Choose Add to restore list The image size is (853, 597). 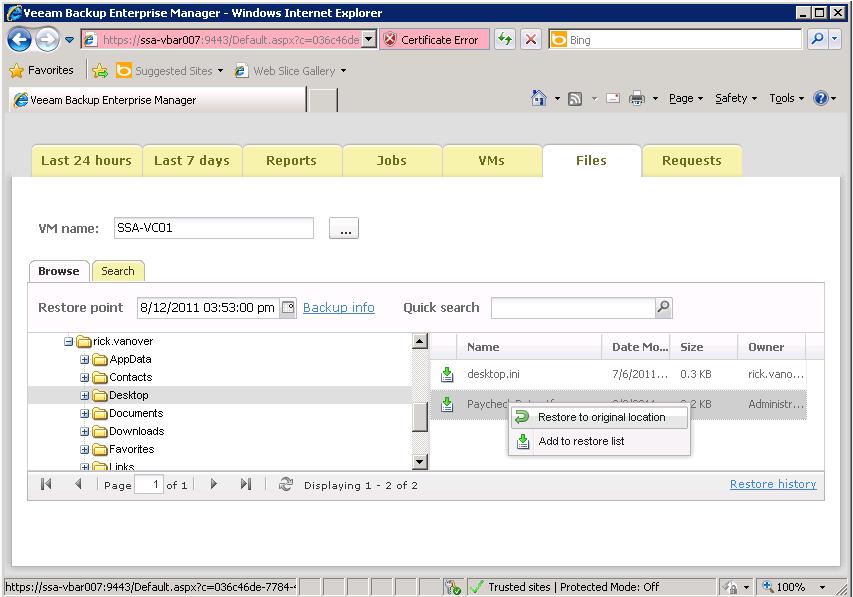(599, 441)
